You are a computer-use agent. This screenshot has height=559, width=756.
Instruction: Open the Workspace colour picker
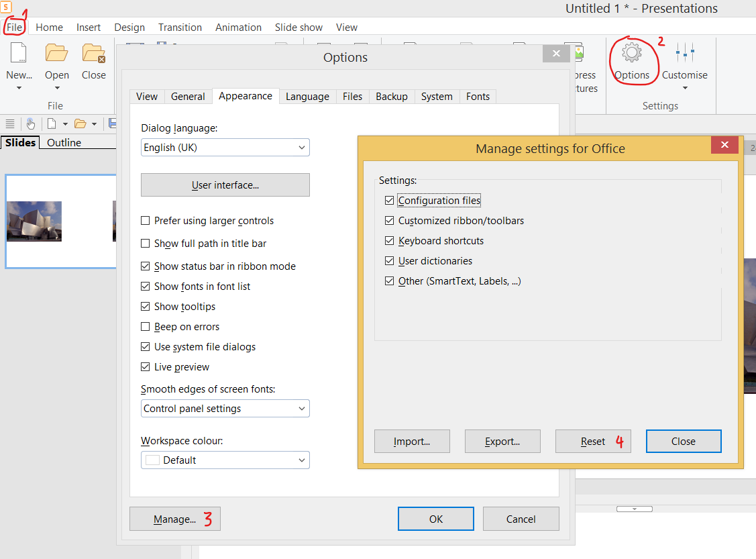coord(225,460)
